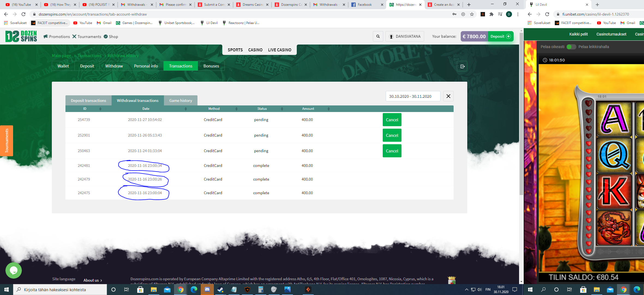Click Main page breadcrumb

point(61,56)
